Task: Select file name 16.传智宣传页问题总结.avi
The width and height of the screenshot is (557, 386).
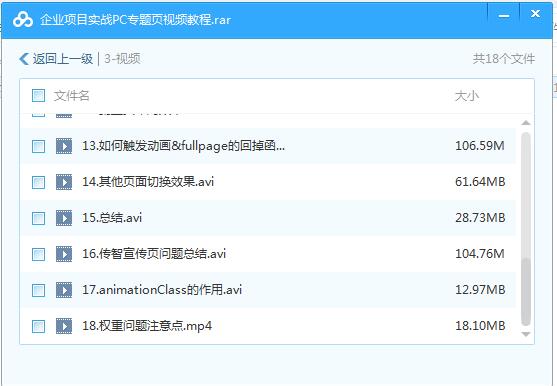Action: point(154,254)
